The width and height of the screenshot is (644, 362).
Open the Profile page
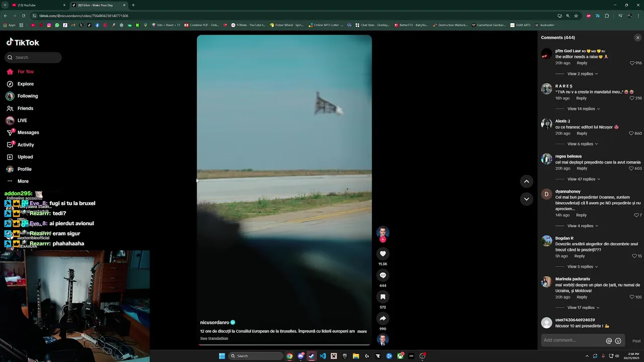[19, 169]
